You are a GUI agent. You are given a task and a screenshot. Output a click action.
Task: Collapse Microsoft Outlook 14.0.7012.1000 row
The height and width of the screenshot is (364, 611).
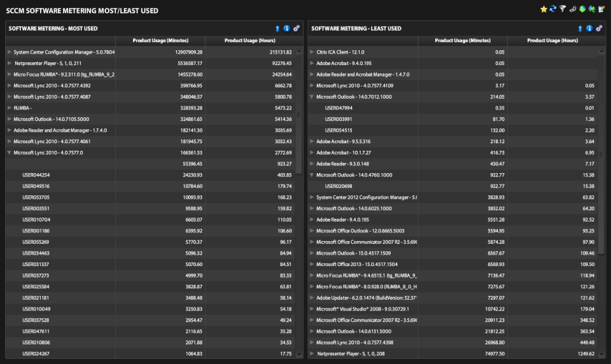click(312, 97)
